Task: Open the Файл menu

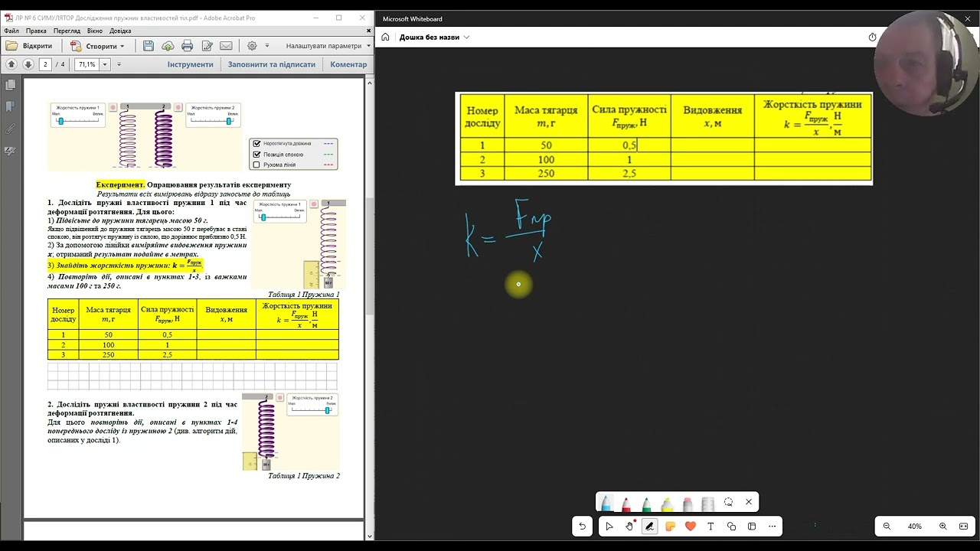Action: 11,31
